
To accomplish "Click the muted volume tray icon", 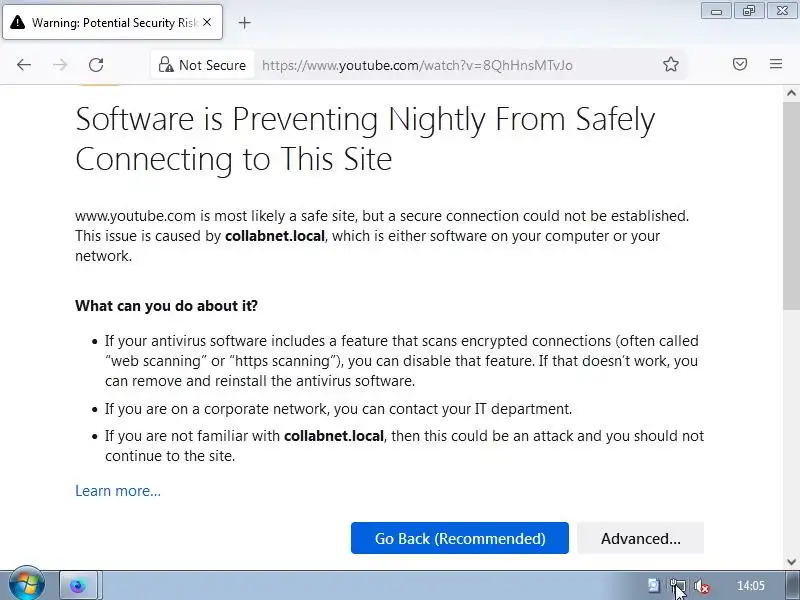I will (702, 586).
